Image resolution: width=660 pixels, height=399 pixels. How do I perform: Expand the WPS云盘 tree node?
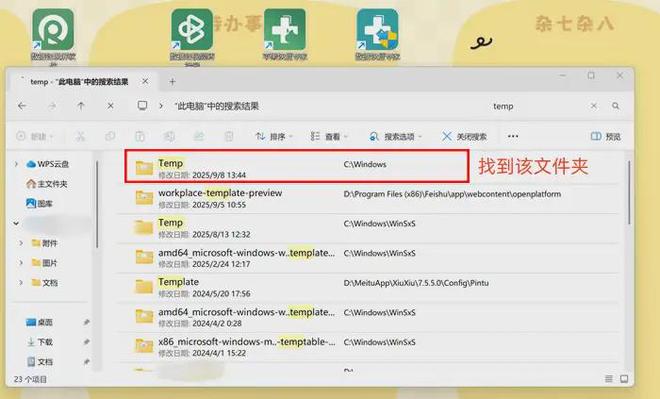pos(16,164)
